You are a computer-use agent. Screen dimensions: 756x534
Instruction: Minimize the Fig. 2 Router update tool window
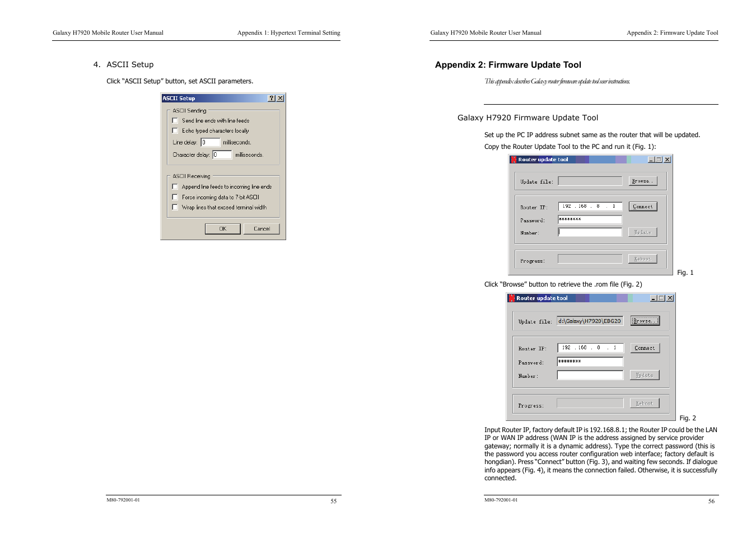(x=654, y=298)
